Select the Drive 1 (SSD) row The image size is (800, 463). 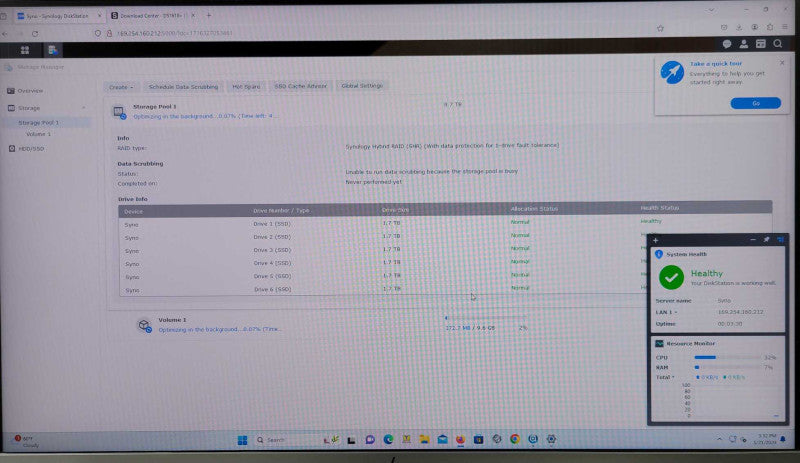tap(445, 223)
